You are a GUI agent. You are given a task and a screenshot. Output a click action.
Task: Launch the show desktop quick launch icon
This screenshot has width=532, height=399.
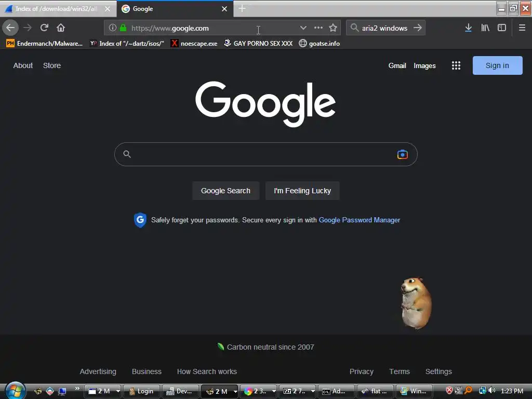[x=62, y=391]
